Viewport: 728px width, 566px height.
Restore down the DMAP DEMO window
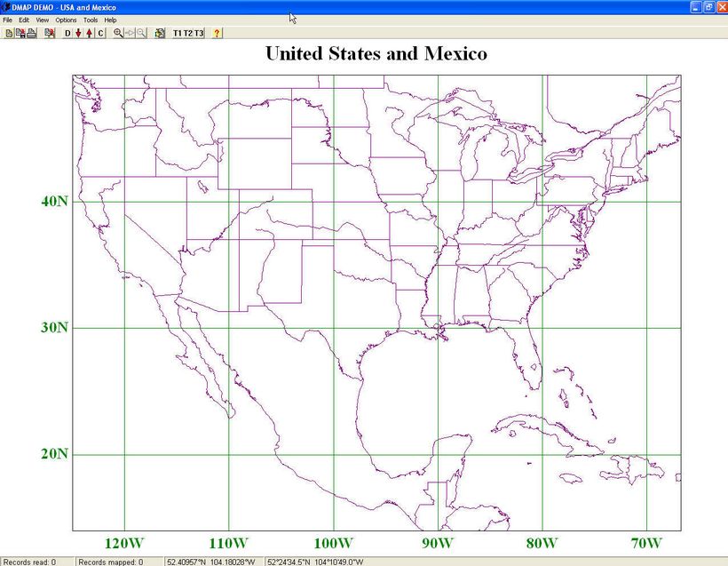[x=709, y=7]
